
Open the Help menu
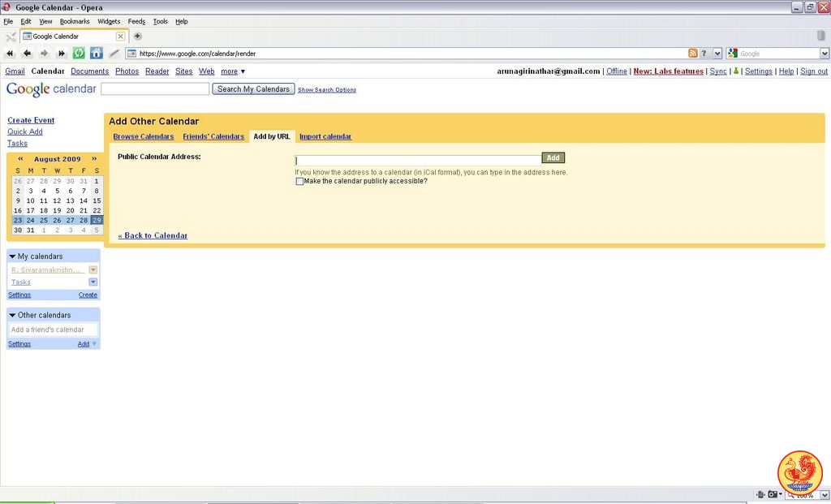181,21
